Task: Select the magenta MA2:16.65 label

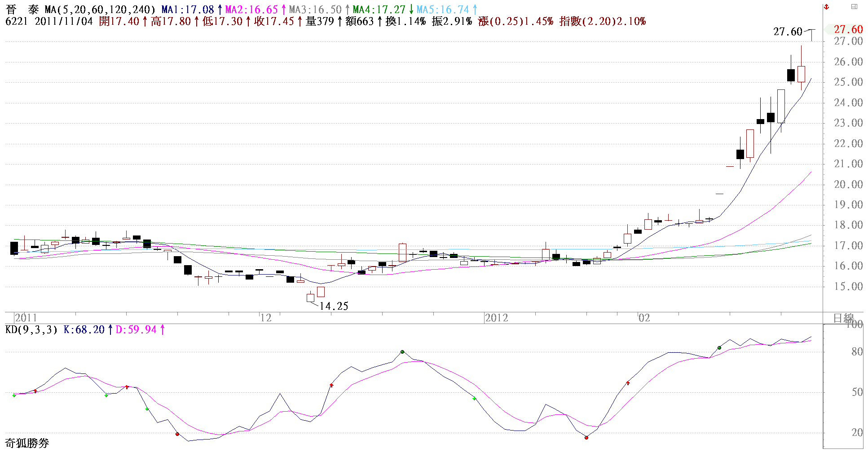Action: (x=251, y=9)
